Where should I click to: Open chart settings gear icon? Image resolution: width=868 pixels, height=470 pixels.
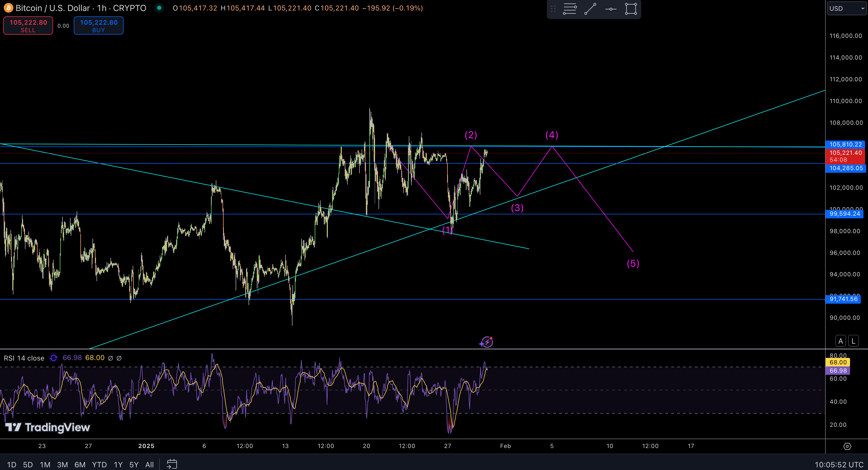[x=847, y=446]
